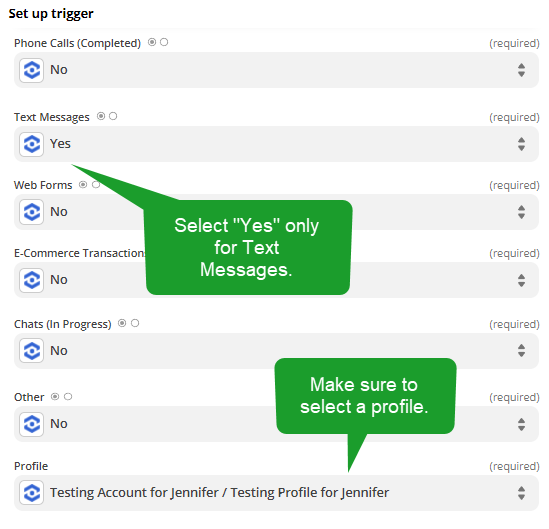Screen dimensions: 549x529
Task: Click the Testing Account for Jennifer profile value
Action: point(219,493)
